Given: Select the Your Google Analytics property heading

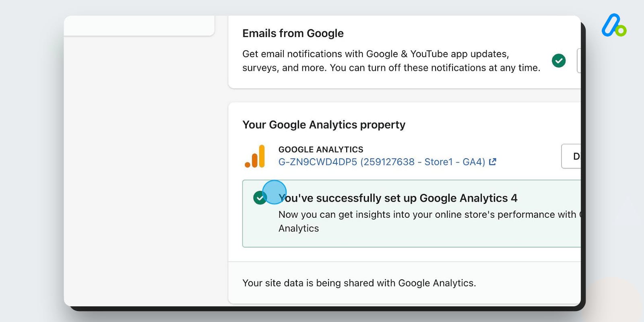Looking at the screenshot, I should click(x=323, y=125).
